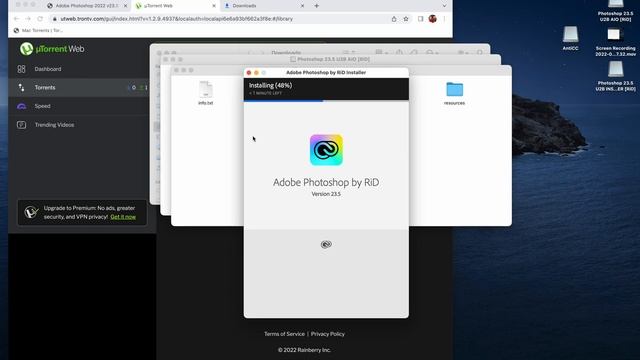Click the µTorrent Web logo
Image resolution: width=640 pixels, height=360 pixels.
pos(52,49)
